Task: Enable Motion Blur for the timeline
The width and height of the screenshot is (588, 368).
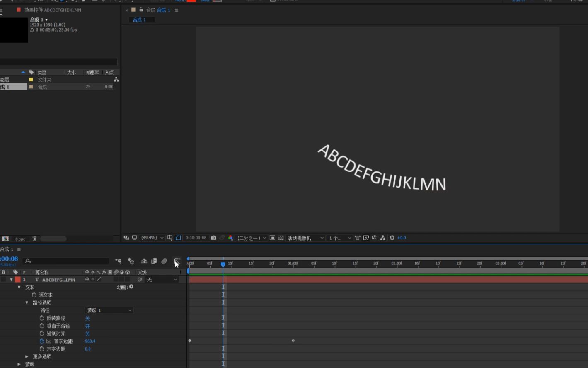Action: point(164,261)
